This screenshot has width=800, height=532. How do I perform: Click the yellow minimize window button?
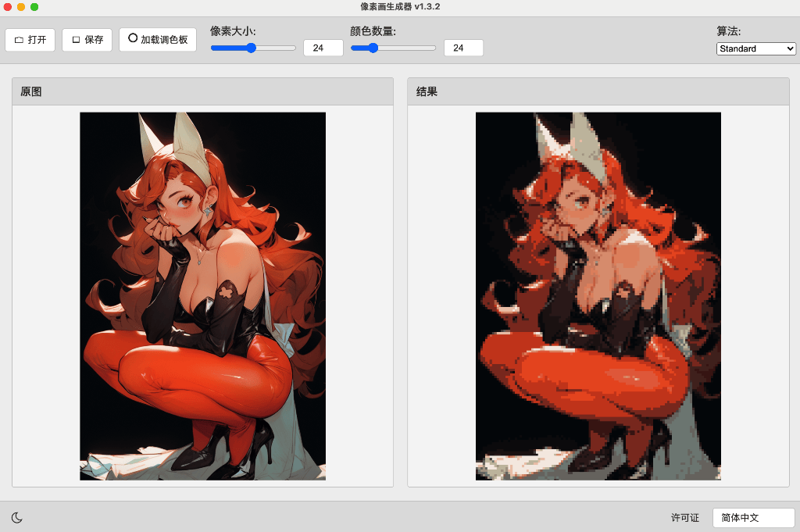(x=21, y=7)
